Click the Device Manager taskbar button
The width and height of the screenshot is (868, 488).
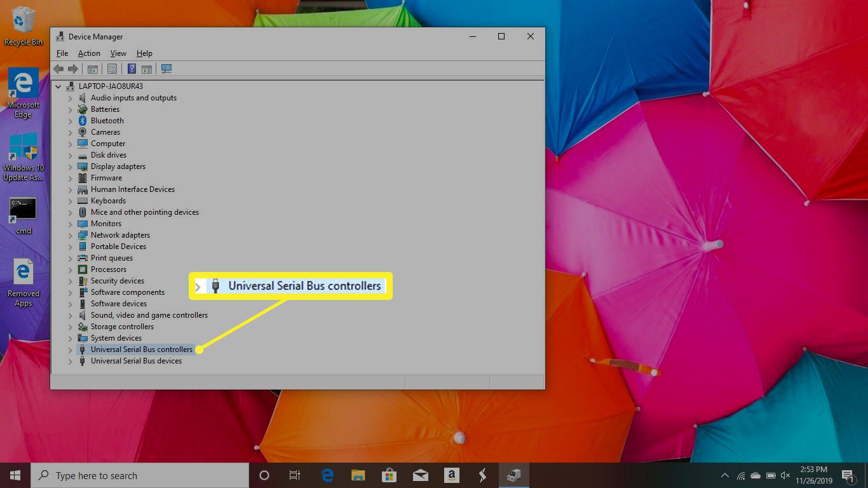[513, 475]
